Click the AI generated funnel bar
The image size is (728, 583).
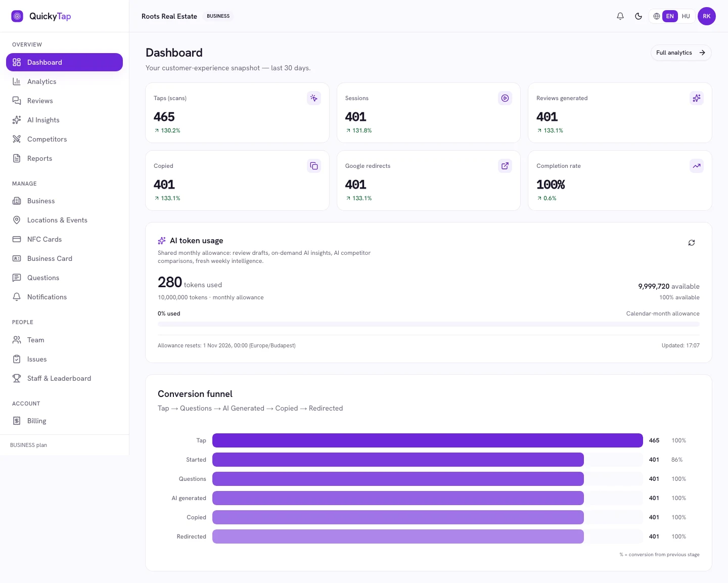[x=398, y=498]
